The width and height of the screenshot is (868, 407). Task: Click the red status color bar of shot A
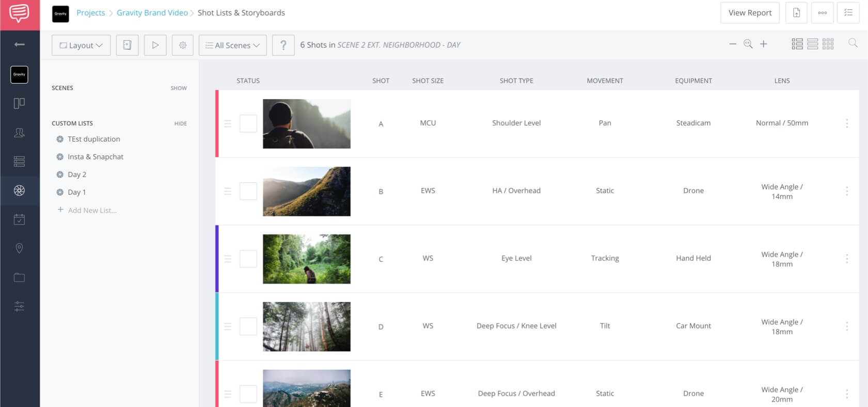217,124
